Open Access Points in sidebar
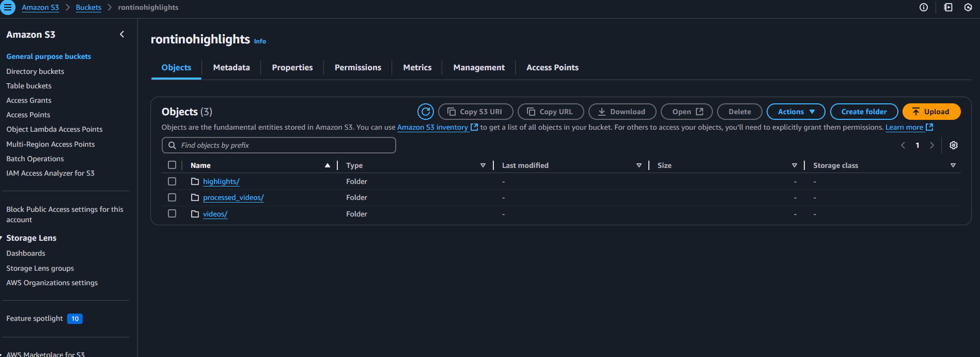The height and width of the screenshot is (357, 980). [x=28, y=115]
